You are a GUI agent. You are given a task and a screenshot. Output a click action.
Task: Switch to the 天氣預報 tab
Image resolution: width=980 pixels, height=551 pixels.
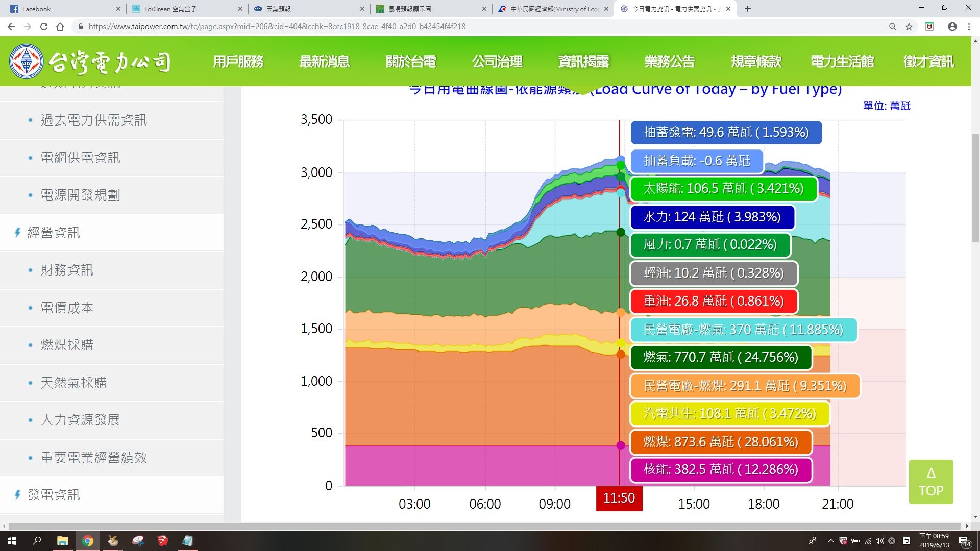coord(309,9)
